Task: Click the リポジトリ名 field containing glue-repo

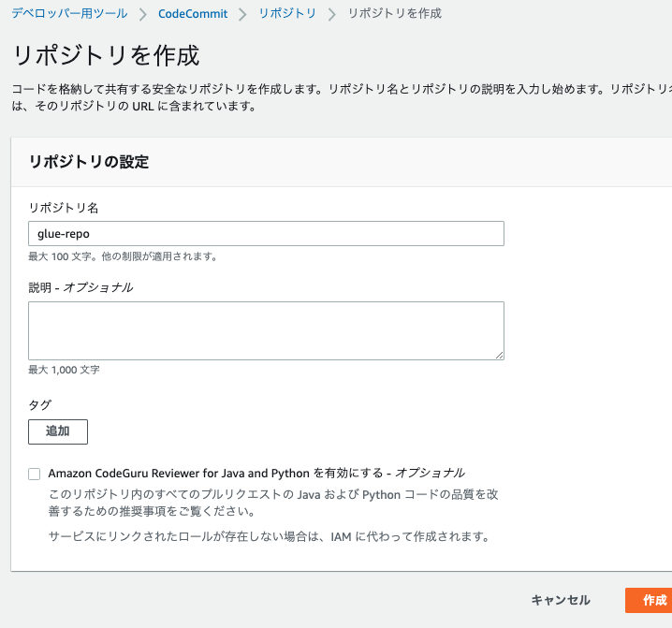Action: [x=266, y=234]
